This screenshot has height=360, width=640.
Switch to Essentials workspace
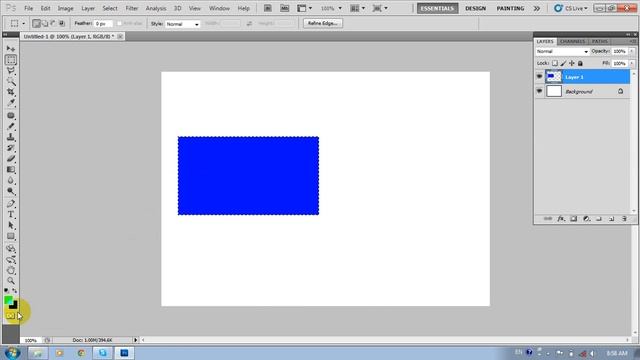click(x=437, y=8)
